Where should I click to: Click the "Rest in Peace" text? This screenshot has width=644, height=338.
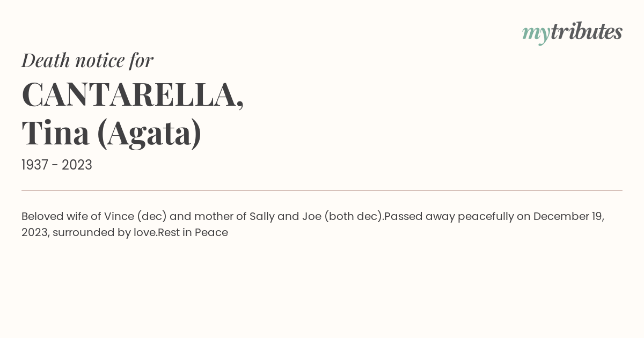coord(193,232)
